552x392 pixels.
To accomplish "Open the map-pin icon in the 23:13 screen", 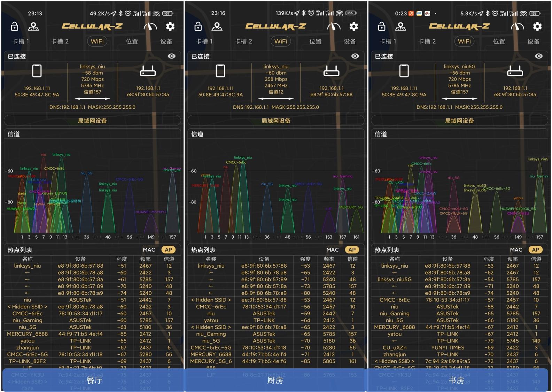I will [33, 26].
